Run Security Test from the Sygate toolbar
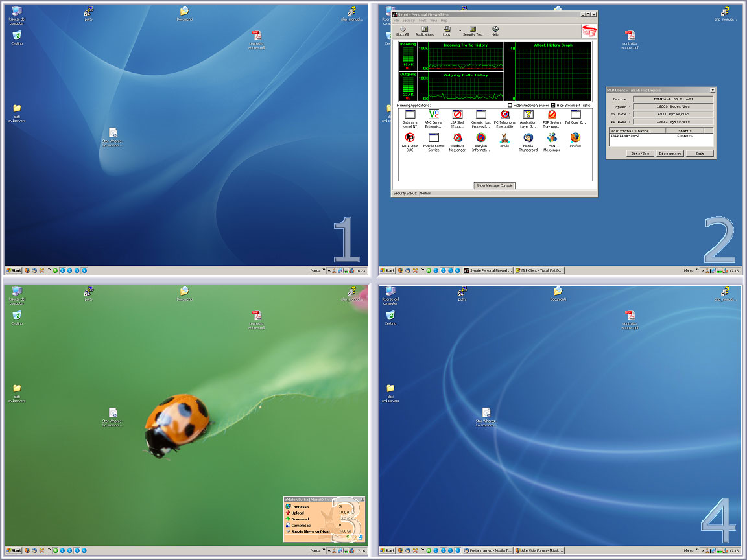Screen dimensions: 747x560 (473, 30)
